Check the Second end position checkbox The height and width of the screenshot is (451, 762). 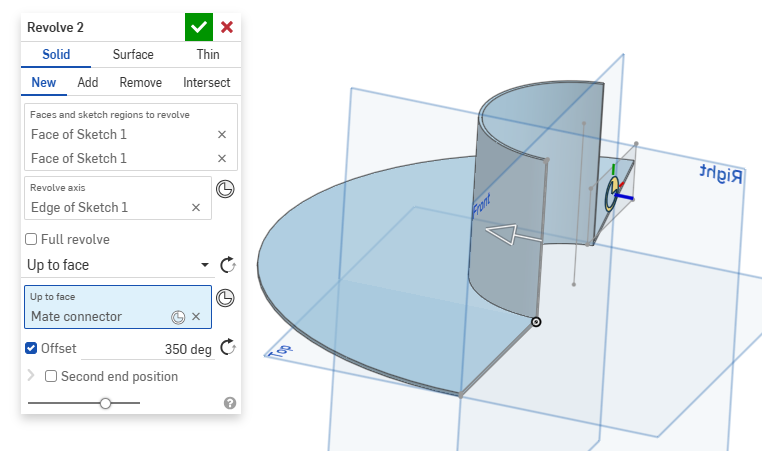point(51,377)
